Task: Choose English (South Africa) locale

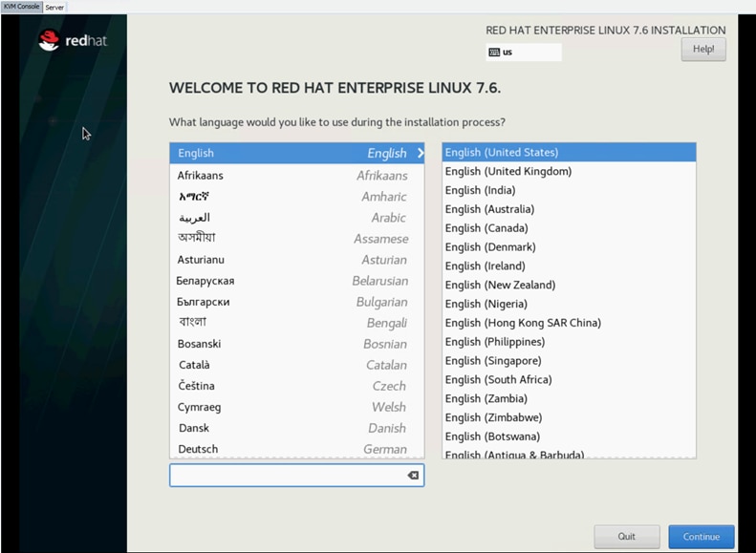Action: pyautogui.click(x=569, y=379)
